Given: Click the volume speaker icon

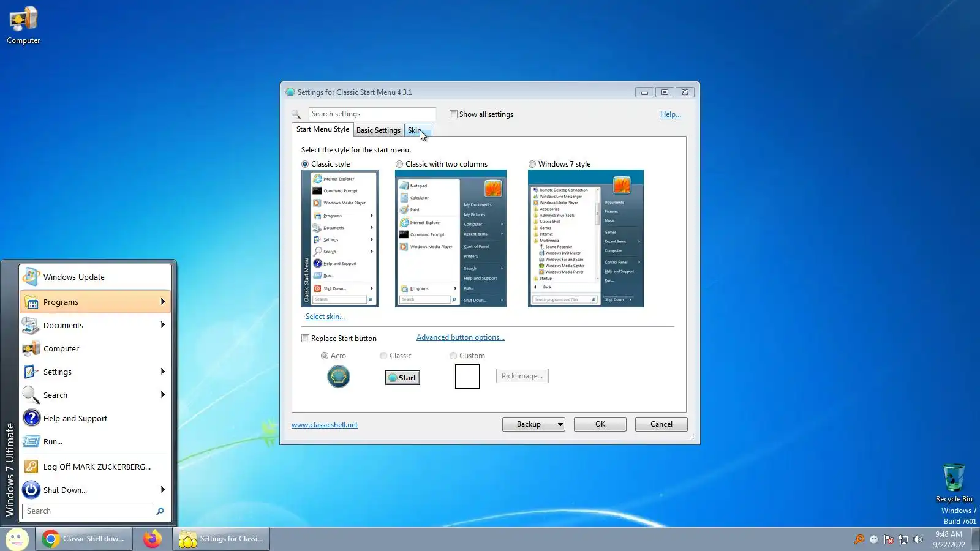Looking at the screenshot, I should point(918,539).
